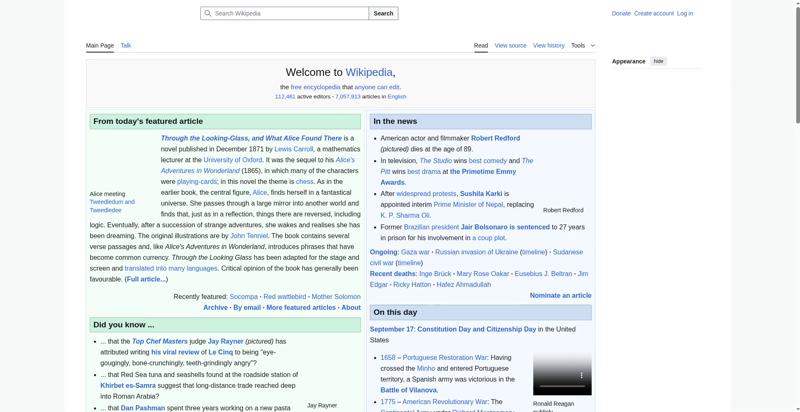
Task: Open University of Oxford link
Action: point(233,160)
